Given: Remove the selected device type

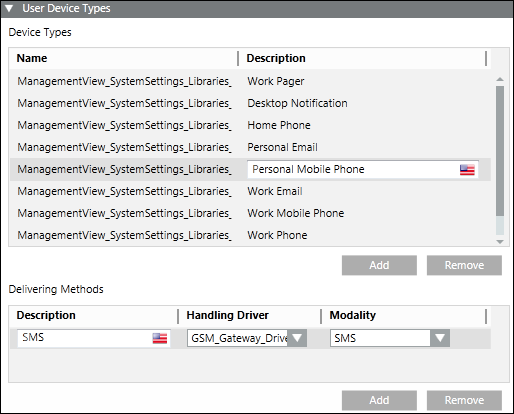Looking at the screenshot, I should pyautogui.click(x=464, y=265).
